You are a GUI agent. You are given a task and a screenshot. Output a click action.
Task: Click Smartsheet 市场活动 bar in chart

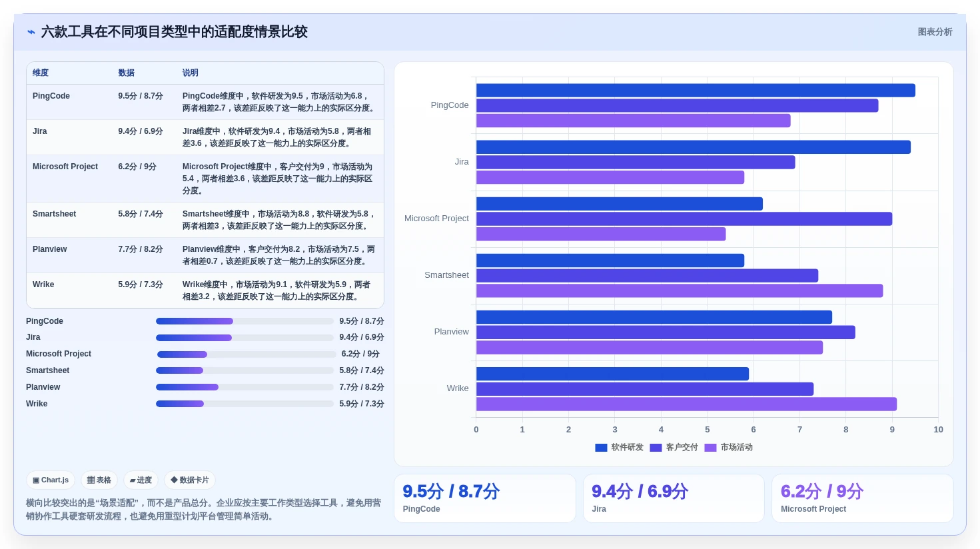pyautogui.click(x=680, y=290)
